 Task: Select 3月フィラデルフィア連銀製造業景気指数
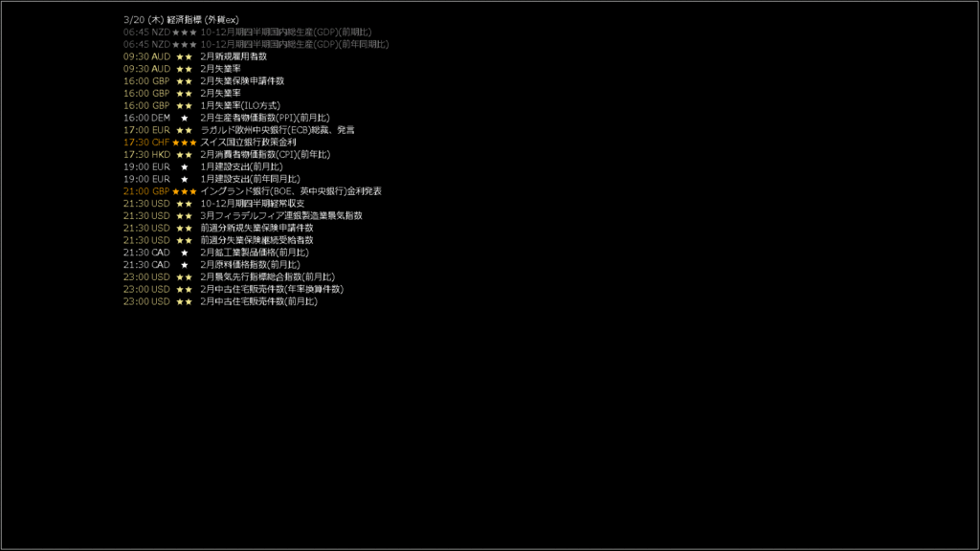[281, 215]
